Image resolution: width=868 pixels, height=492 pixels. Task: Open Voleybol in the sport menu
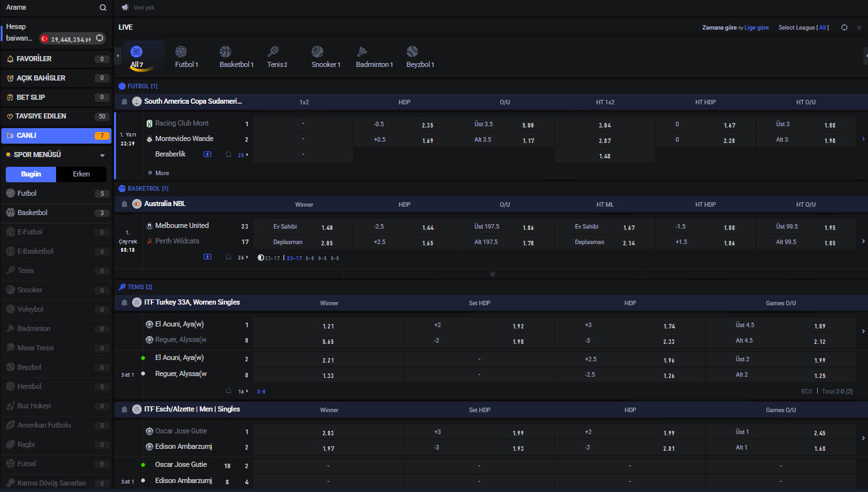pos(56,309)
